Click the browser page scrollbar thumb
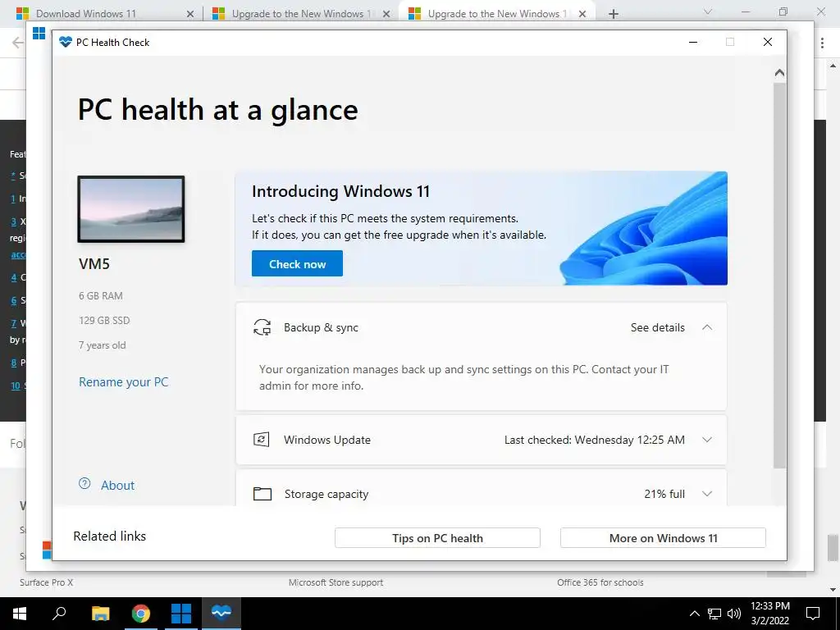Viewport: 840px width, 630px height. (833, 547)
